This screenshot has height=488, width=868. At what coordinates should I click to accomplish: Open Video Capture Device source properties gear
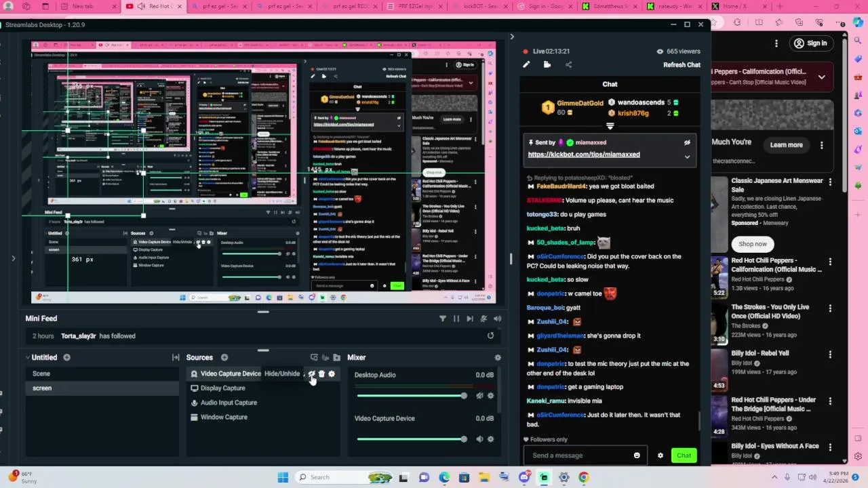pyautogui.click(x=332, y=374)
